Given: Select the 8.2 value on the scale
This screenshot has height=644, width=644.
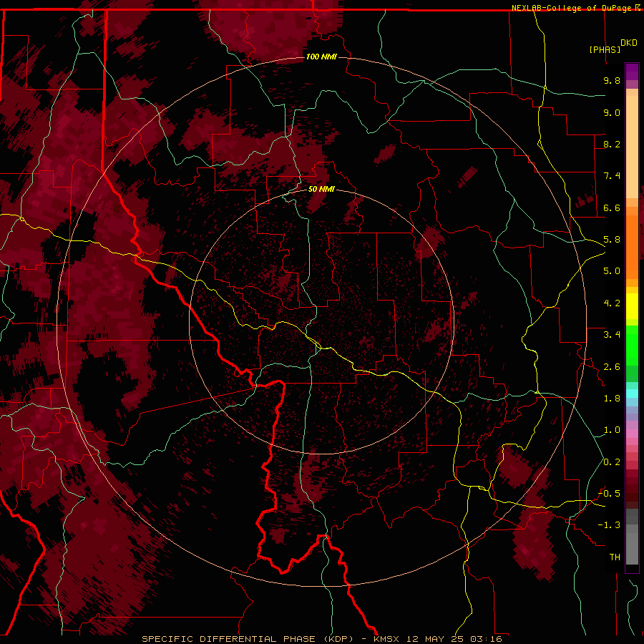Looking at the screenshot, I should pos(612,144).
